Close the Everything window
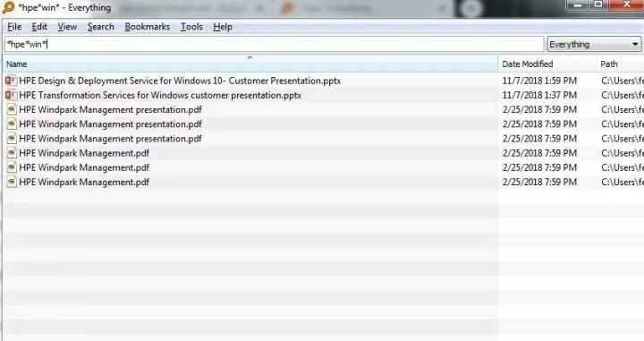This screenshot has height=341, width=644. coord(627,5)
